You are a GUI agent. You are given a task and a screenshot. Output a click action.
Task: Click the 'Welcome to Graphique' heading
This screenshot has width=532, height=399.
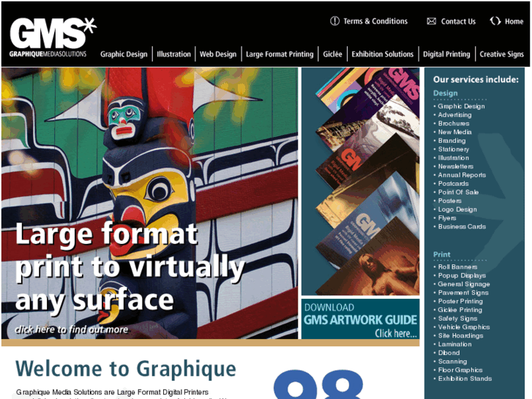pos(126,368)
